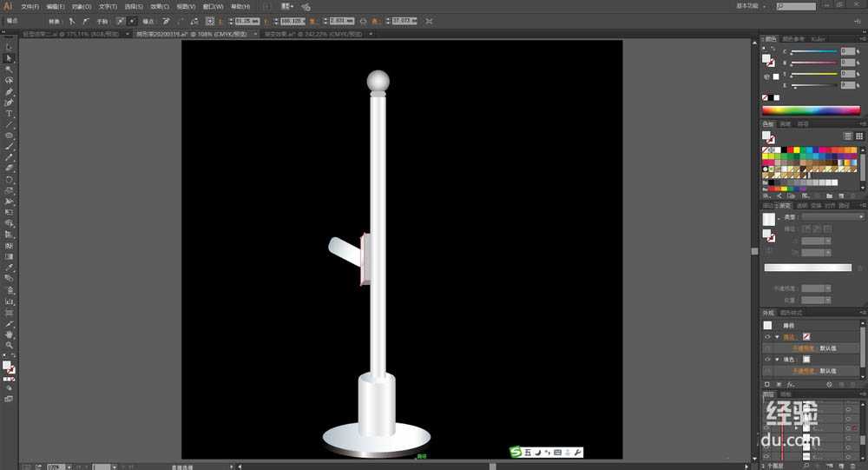Click the top search input field

(799, 6)
